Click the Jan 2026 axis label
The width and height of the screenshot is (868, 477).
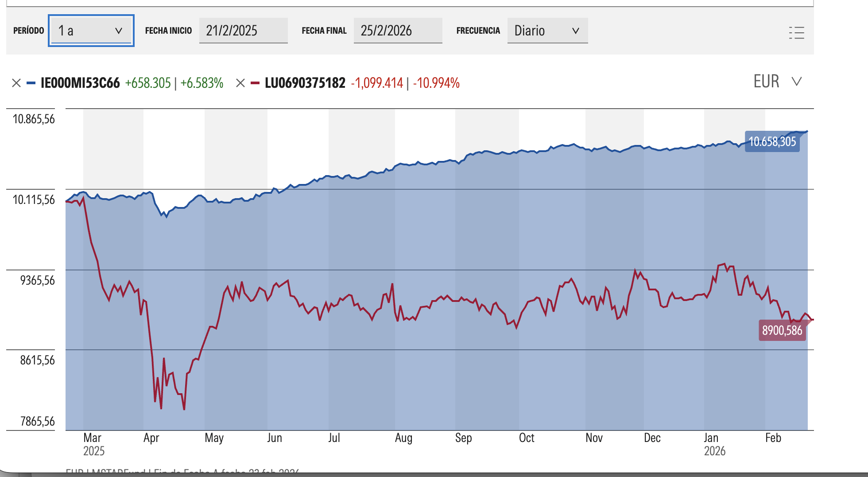[714, 444]
